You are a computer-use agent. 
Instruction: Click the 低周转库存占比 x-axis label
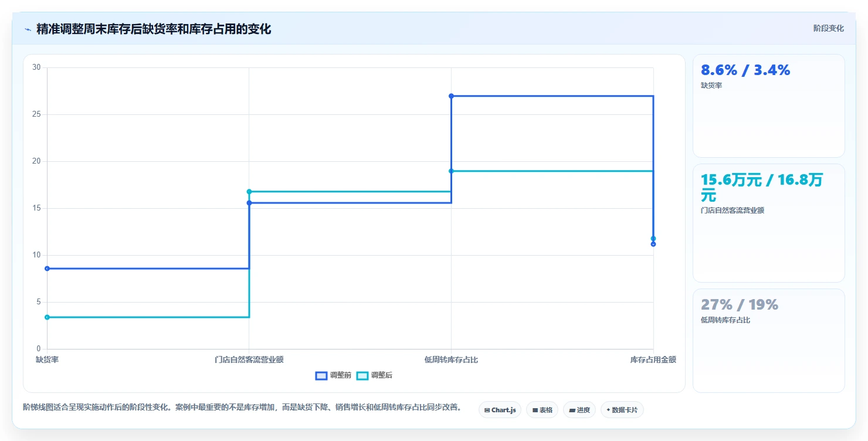coord(451,359)
